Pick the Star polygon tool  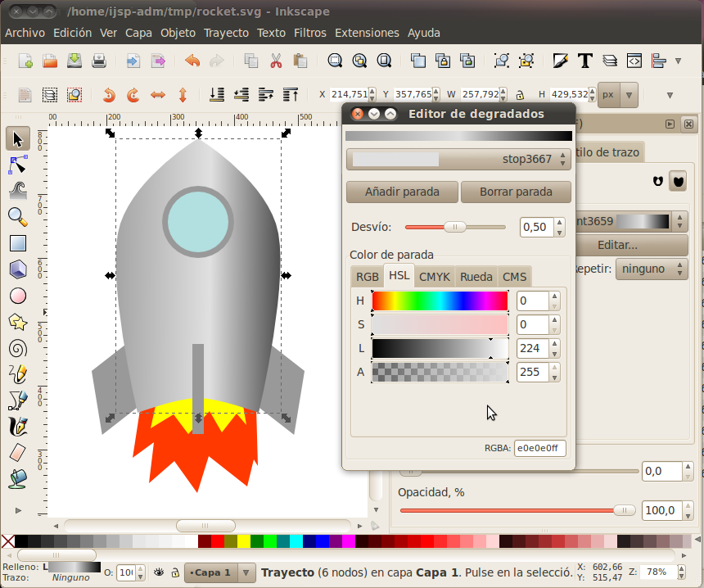point(18,322)
